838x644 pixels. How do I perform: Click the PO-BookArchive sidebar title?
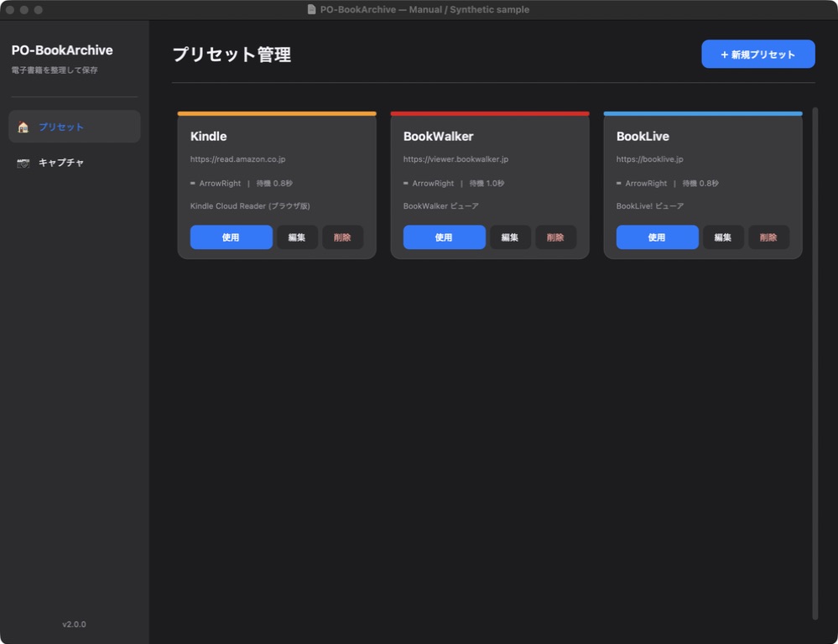(62, 50)
